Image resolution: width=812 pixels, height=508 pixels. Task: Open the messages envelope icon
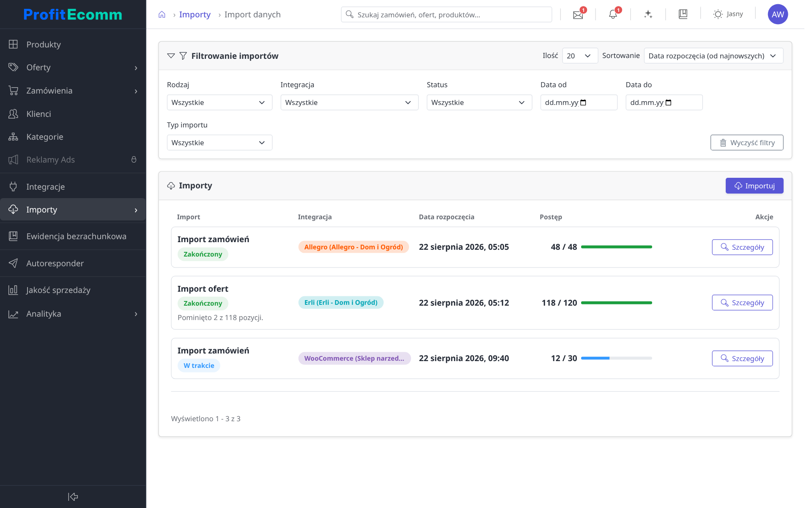578,15
